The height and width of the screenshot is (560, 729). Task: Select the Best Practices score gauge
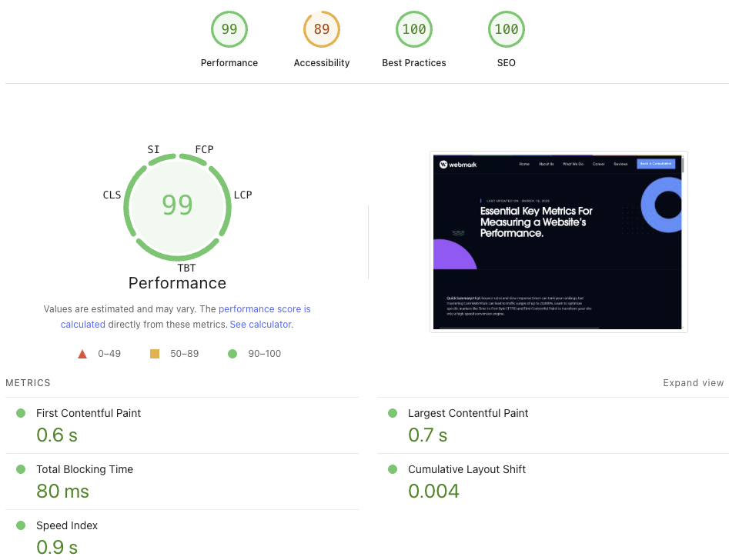click(413, 28)
